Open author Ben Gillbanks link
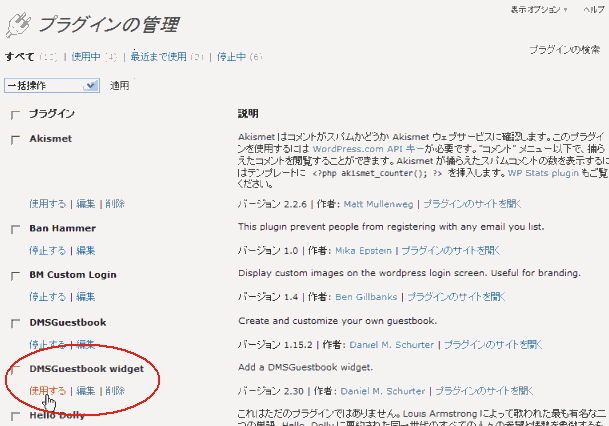609x426 pixels. pyautogui.click(x=366, y=297)
